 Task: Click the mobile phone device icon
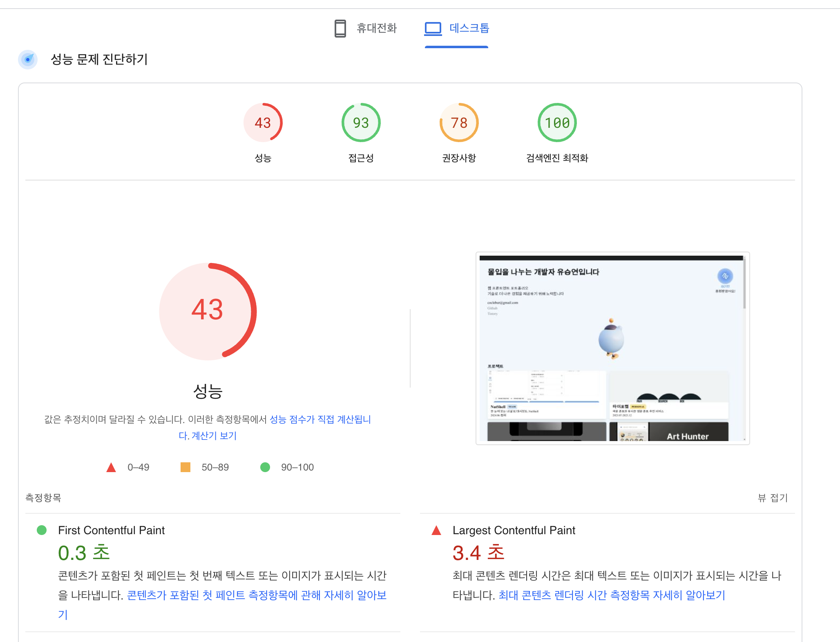(x=340, y=28)
